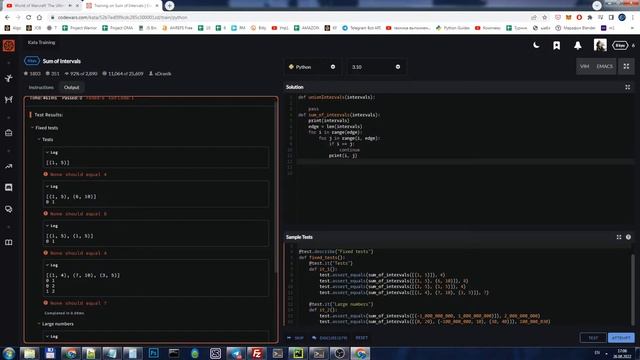This screenshot has width=640, height=360.
Task: Open Telegram from the taskbar
Action: [236, 353]
